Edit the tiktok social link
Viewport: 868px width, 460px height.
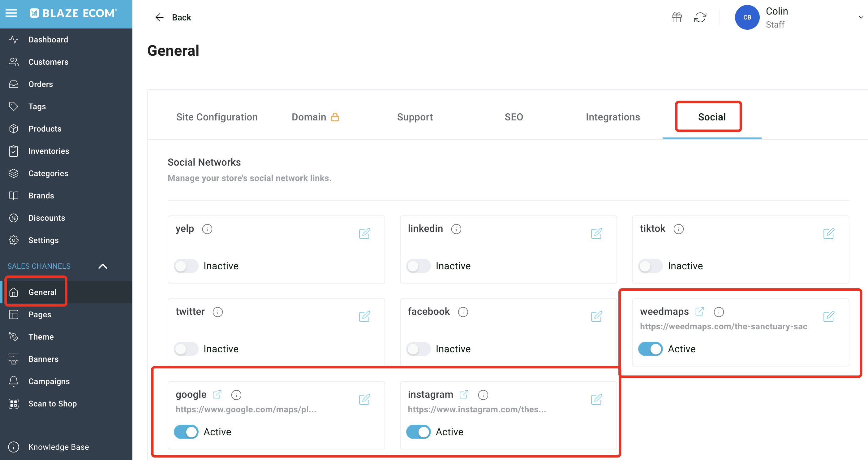[829, 233]
